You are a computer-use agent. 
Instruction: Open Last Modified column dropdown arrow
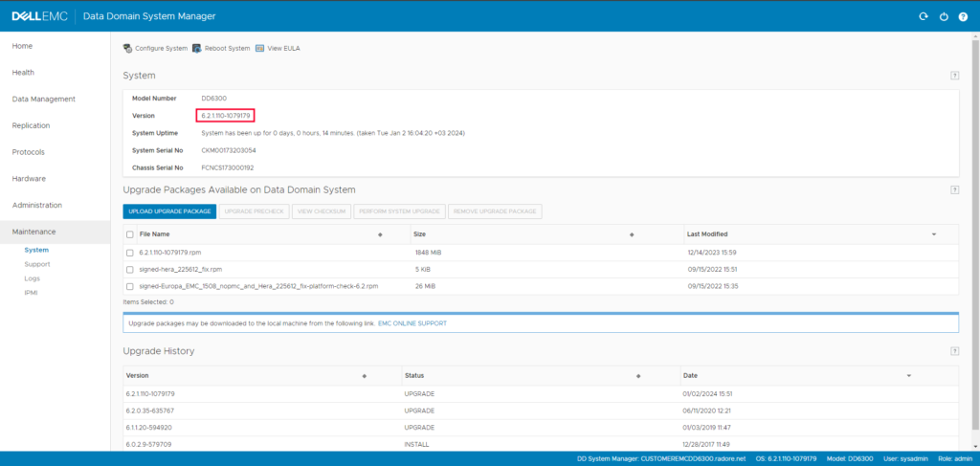pos(934,234)
